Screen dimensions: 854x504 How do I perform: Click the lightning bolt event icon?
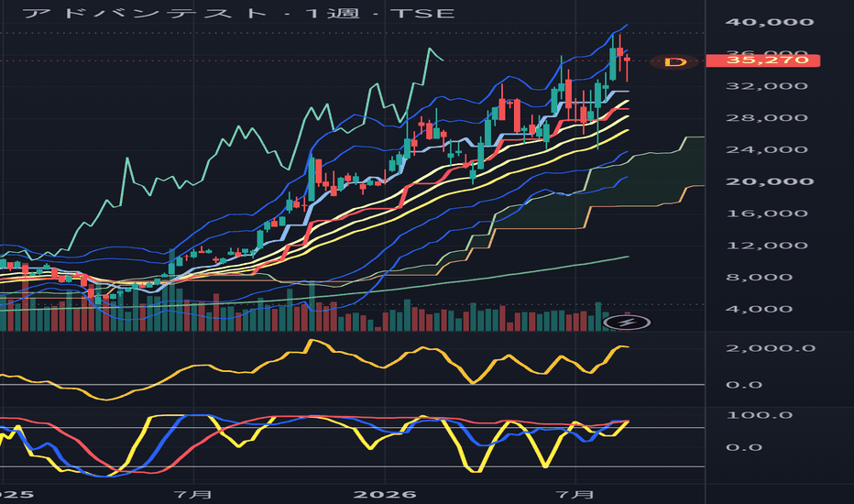627,323
